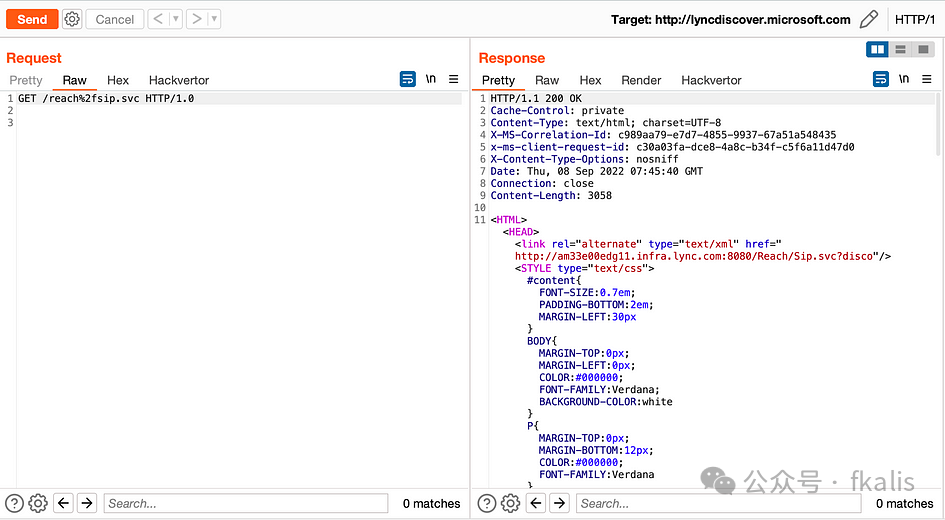Focus the Response search input field
This screenshot has height=520, width=945.
(x=718, y=503)
